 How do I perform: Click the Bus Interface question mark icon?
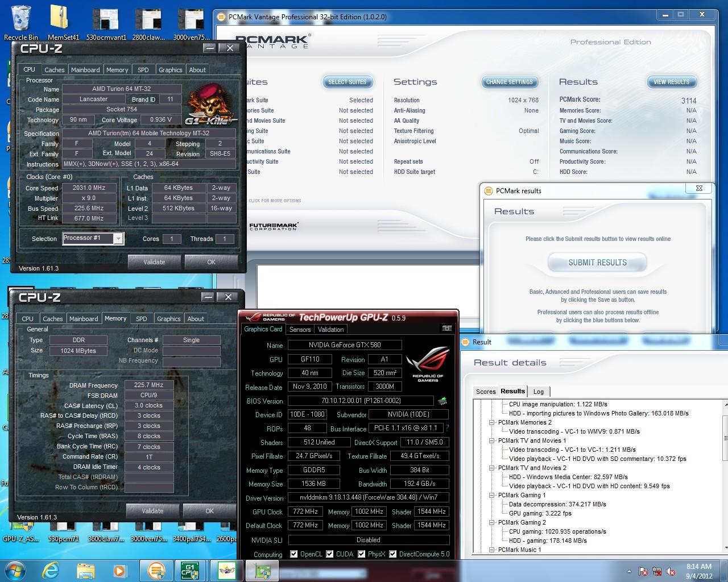[447, 428]
